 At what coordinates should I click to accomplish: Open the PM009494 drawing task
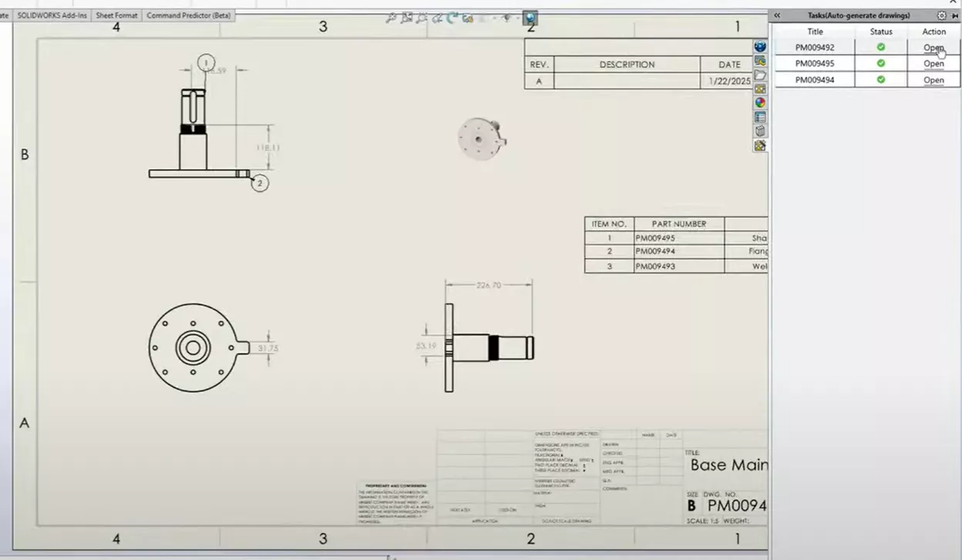[x=933, y=80]
